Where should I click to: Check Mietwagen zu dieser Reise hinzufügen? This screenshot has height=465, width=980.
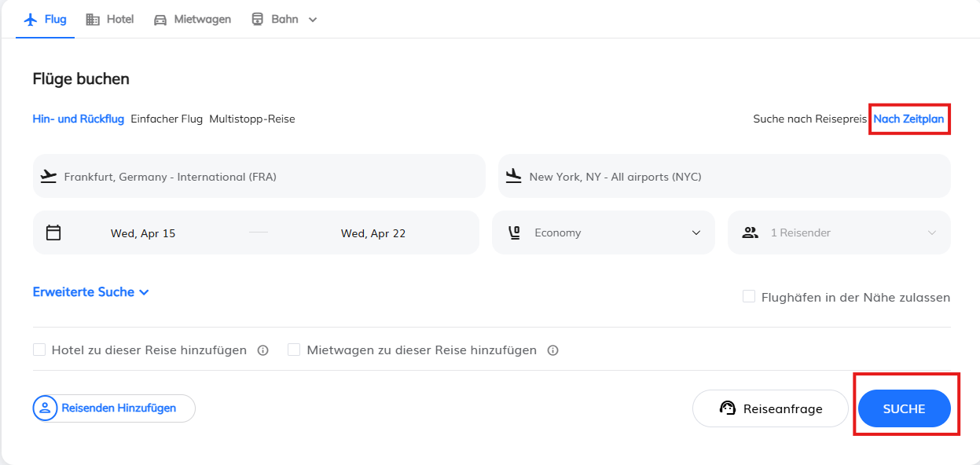pyautogui.click(x=294, y=350)
